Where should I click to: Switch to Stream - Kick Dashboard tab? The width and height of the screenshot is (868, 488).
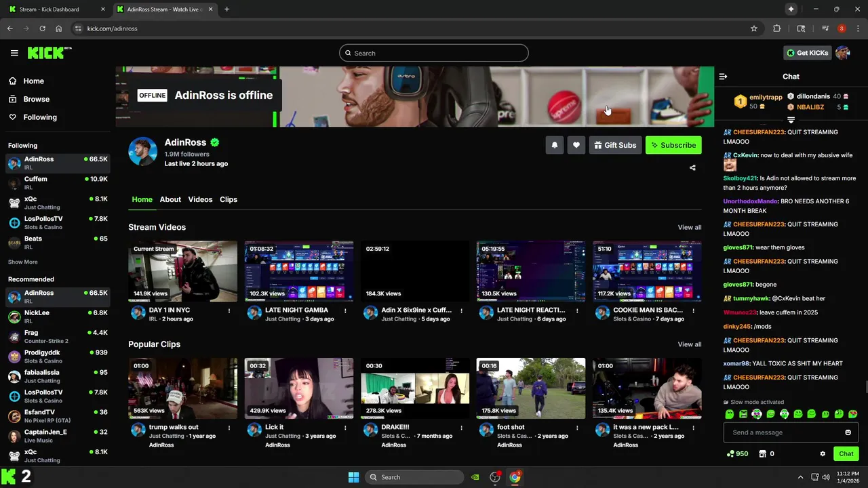[58, 9]
